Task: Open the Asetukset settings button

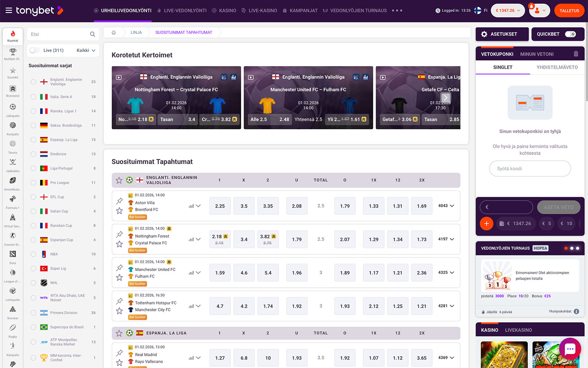Action: 502,34
